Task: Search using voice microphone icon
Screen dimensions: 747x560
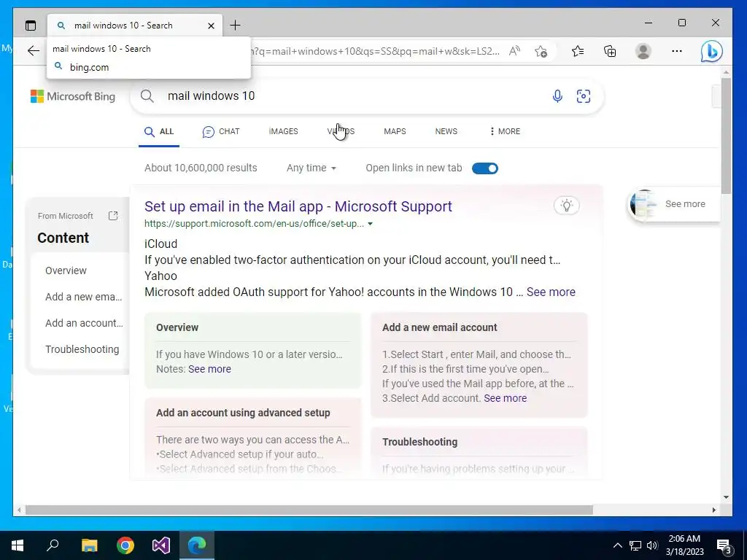Action: (557, 96)
